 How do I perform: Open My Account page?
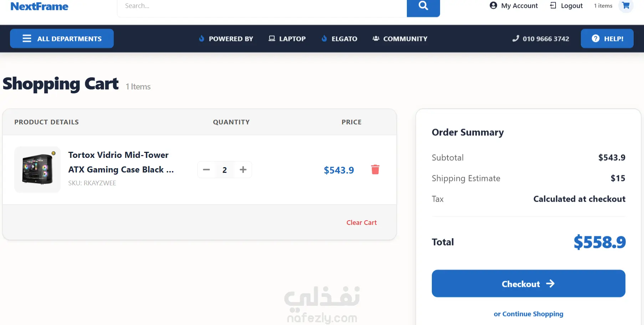513,6
